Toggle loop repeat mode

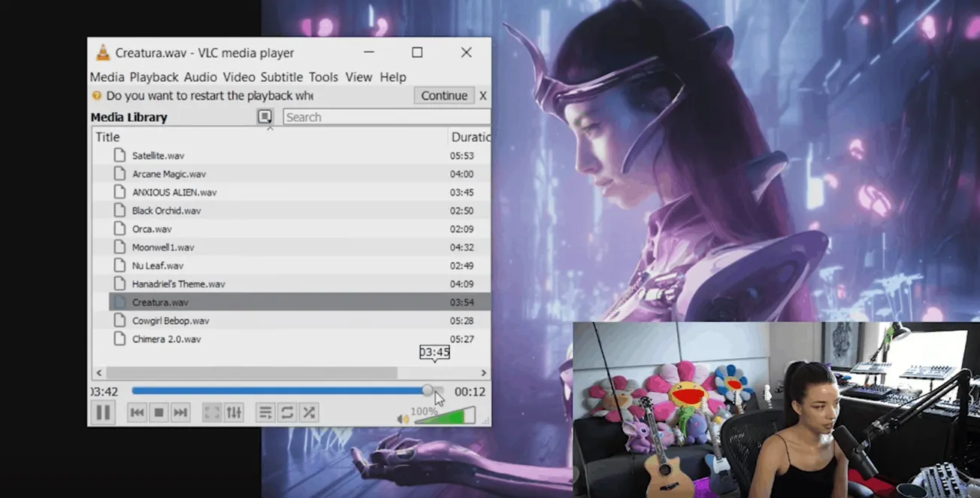pyautogui.click(x=287, y=412)
